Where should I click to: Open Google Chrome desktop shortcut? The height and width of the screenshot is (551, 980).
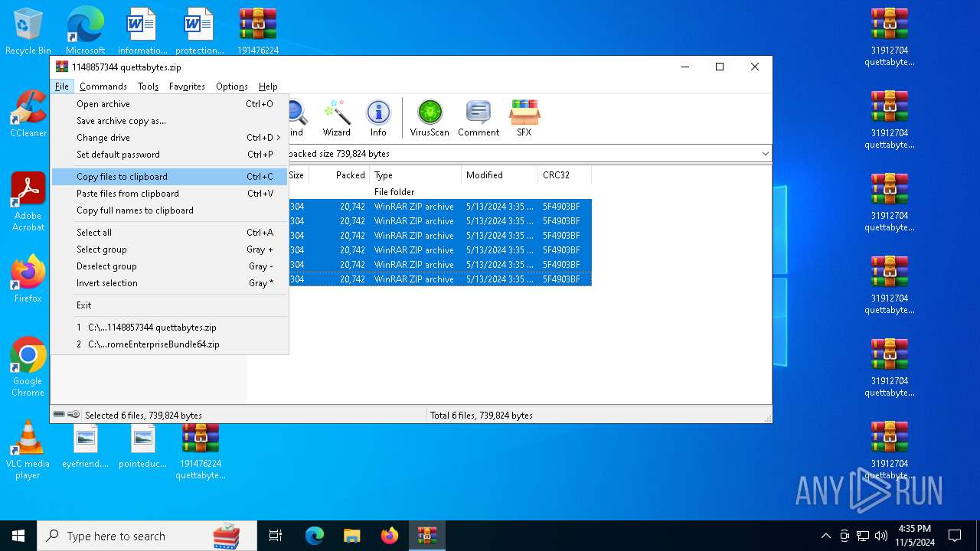point(28,367)
